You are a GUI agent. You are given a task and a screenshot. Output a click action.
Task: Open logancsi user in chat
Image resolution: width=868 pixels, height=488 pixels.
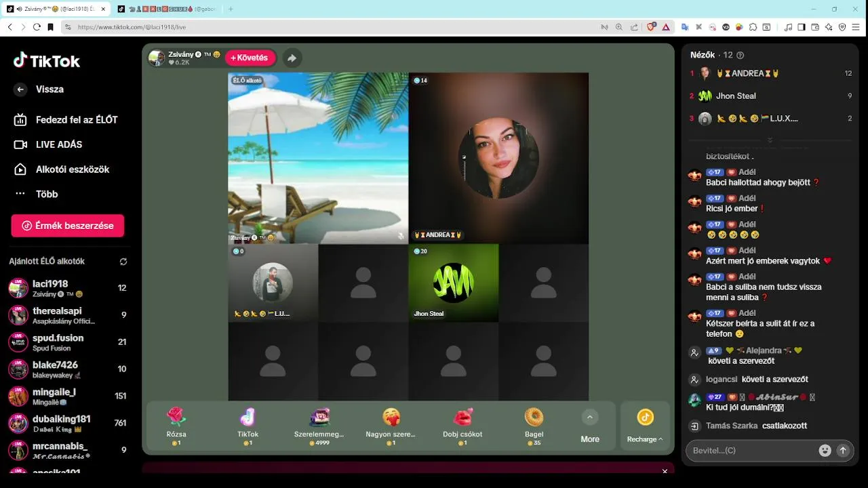[x=722, y=380]
